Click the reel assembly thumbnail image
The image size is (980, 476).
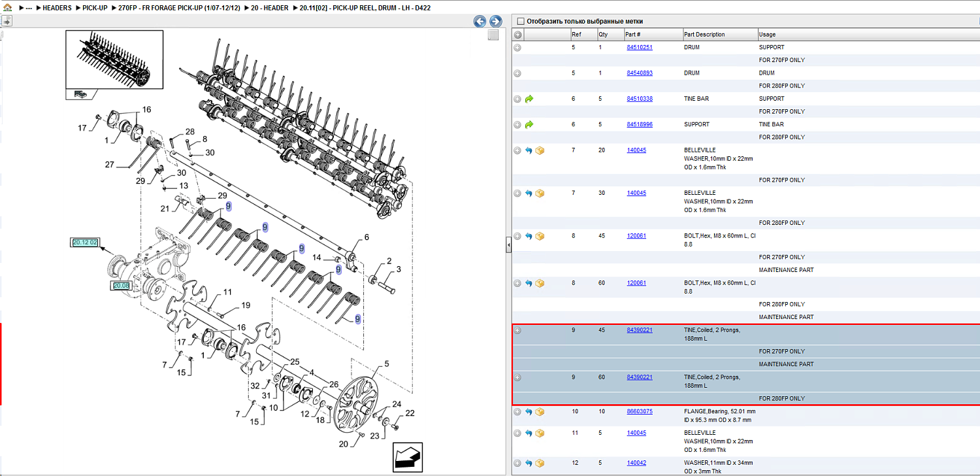114,59
